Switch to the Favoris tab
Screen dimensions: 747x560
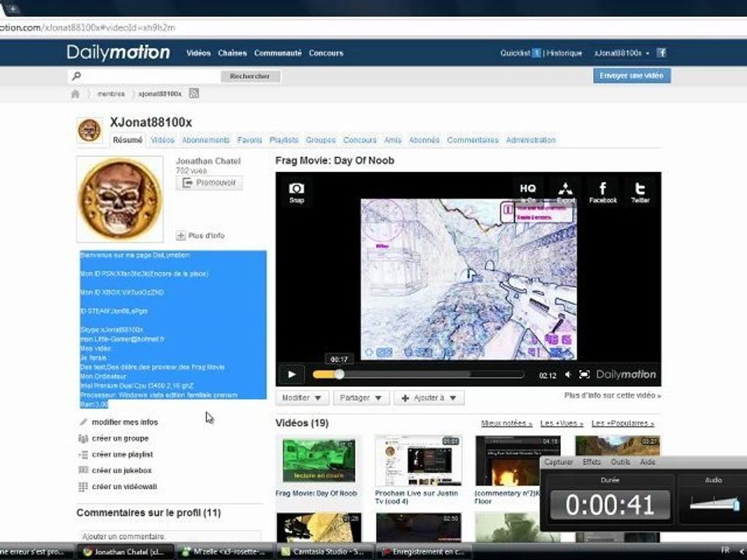[250, 140]
